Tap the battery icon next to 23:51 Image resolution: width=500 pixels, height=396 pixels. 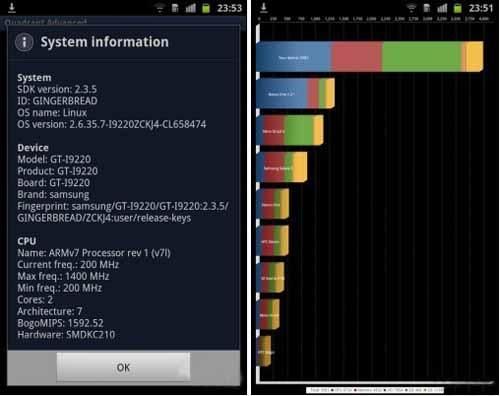[x=458, y=8]
